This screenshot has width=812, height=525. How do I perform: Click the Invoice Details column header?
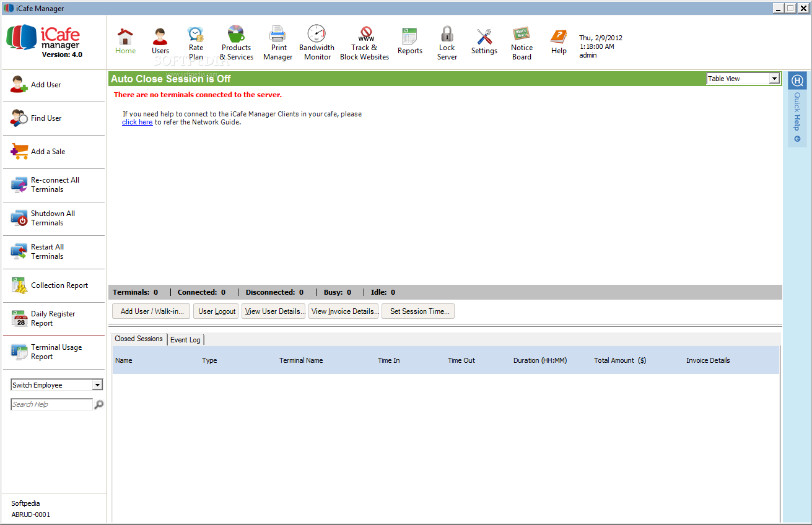point(708,360)
